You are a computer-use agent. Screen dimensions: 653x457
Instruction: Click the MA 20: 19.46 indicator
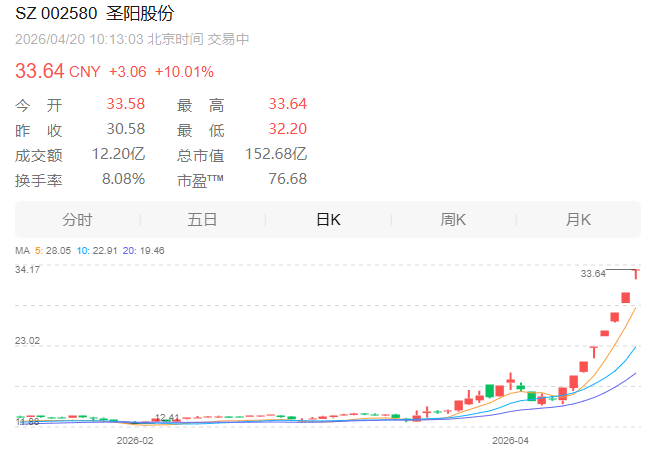click(x=143, y=250)
